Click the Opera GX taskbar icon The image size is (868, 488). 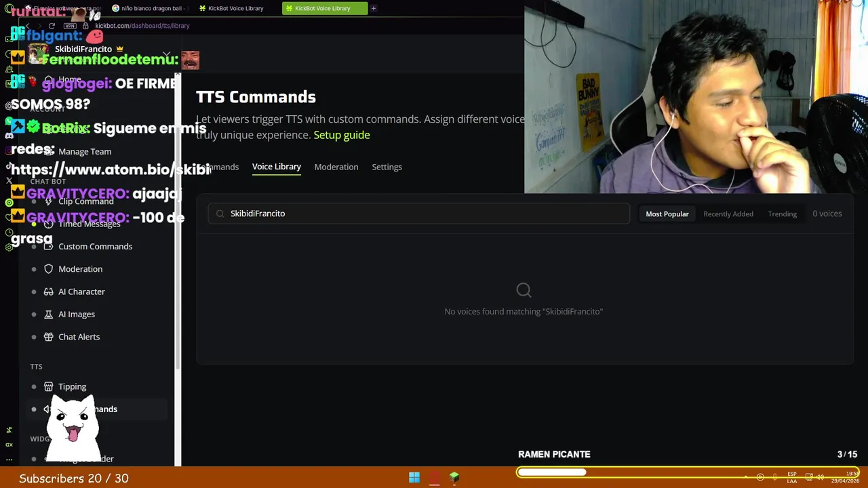[435, 478]
